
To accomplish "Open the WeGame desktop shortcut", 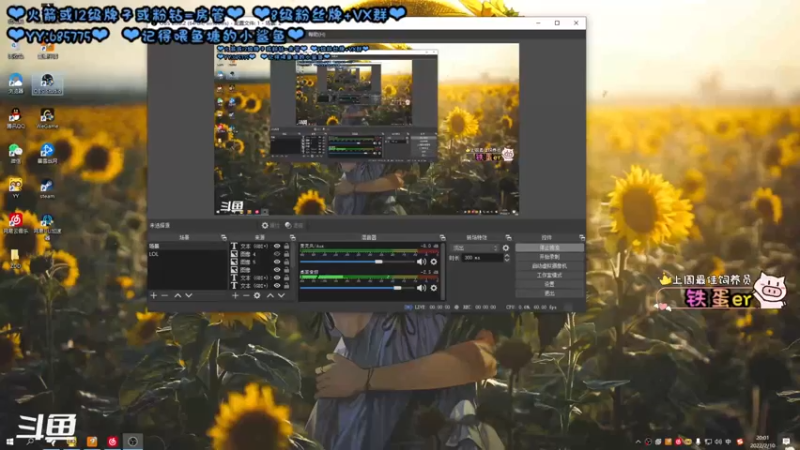I will 47,118.
